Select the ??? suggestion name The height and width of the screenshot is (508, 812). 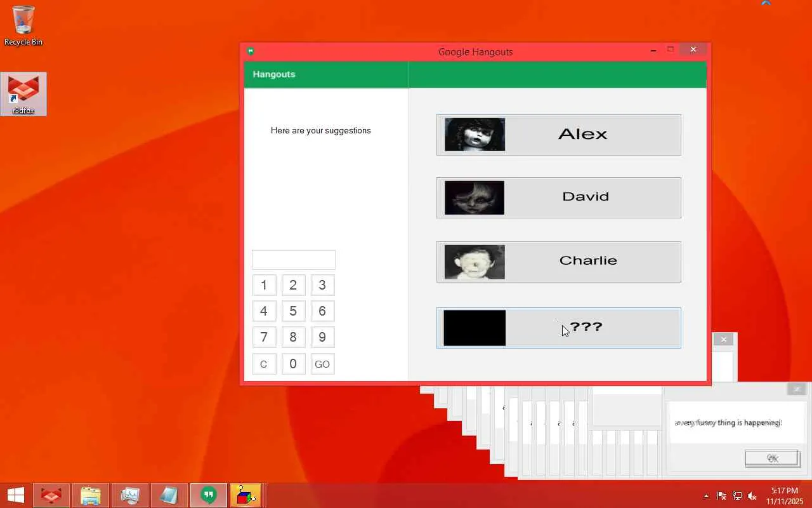pos(586,327)
